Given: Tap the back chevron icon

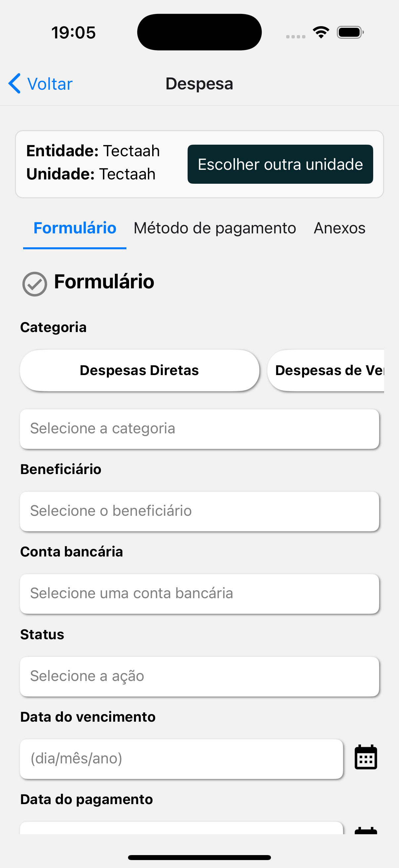Looking at the screenshot, I should (15, 83).
